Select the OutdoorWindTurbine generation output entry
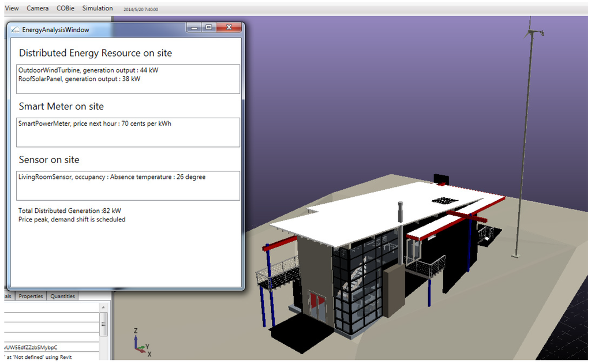This screenshot has height=364, width=591. click(88, 70)
